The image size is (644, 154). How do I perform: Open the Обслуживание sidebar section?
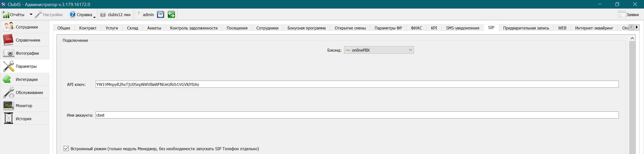click(25, 93)
